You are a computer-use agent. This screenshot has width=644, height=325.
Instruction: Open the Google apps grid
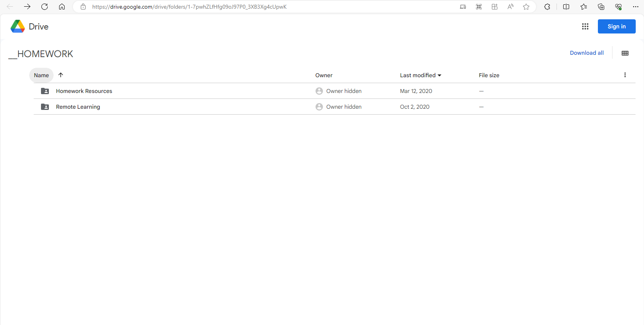585,26
